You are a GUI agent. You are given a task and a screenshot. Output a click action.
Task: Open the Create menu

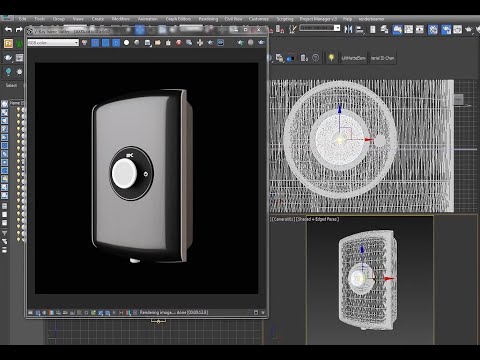click(x=98, y=19)
